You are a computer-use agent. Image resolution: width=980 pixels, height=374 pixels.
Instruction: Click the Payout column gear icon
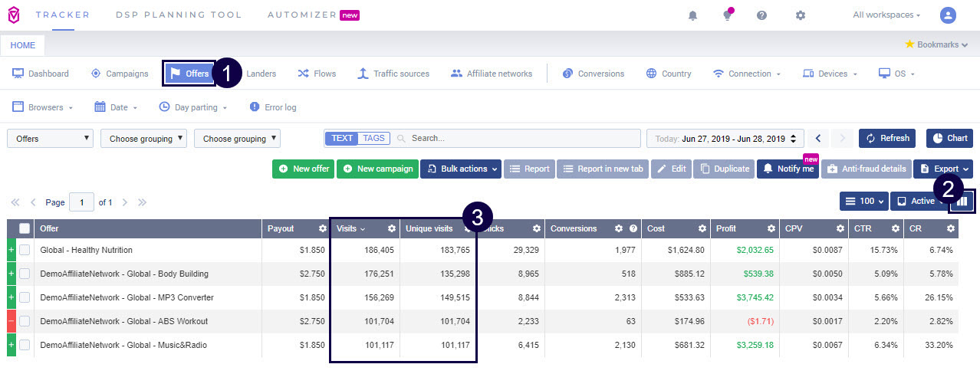(x=322, y=228)
